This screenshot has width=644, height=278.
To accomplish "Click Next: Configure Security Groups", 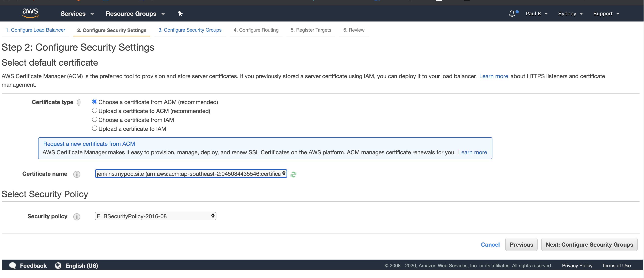I will pos(589,245).
